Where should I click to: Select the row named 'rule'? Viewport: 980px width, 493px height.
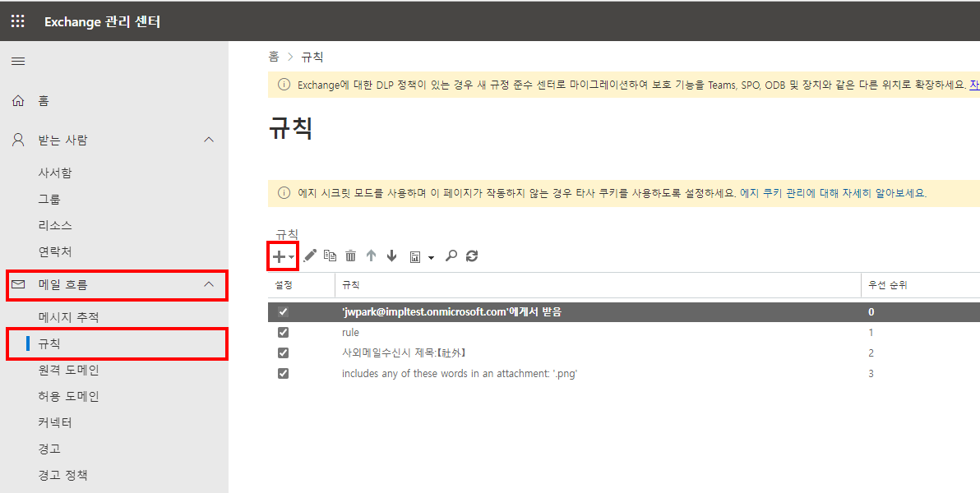coord(624,333)
